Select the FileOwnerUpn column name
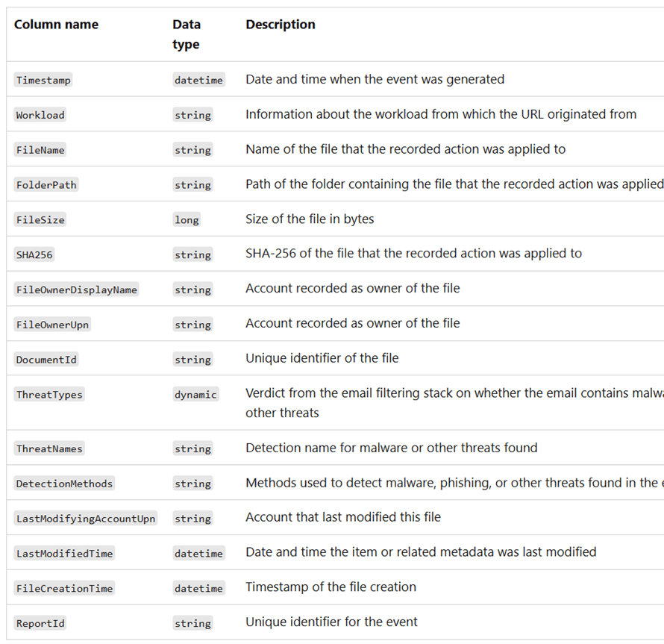This screenshot has width=664, height=644. click(x=52, y=325)
